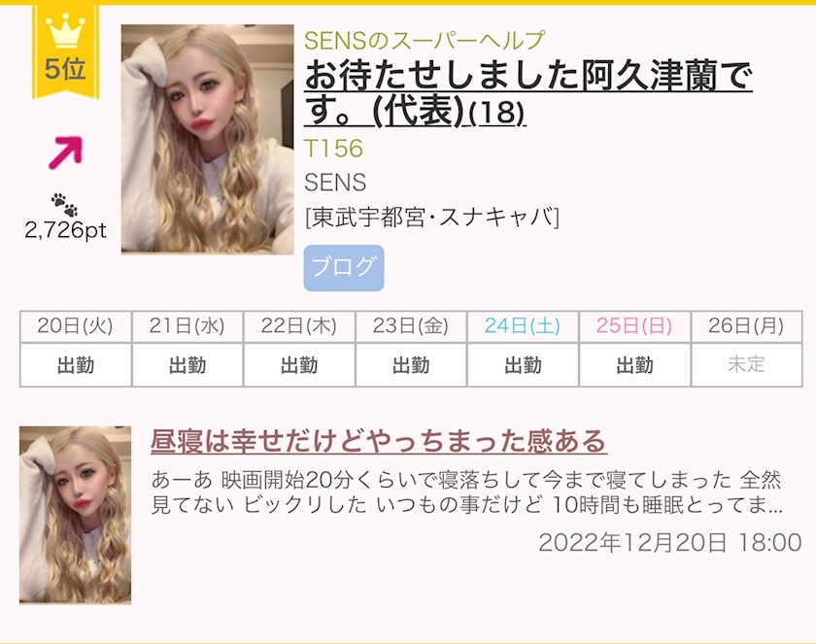This screenshot has width=816, height=644.
Task: Open the large profile photo
Action: click(207, 139)
